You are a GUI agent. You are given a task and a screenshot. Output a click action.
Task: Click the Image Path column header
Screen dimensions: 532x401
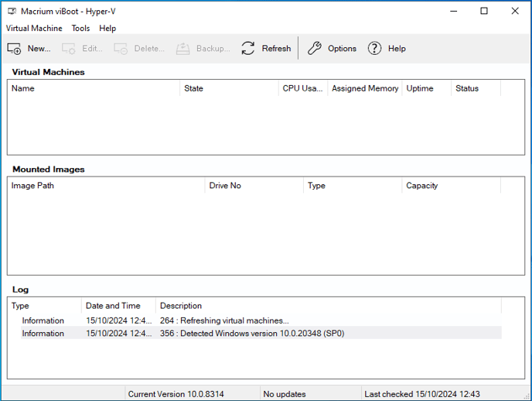pyautogui.click(x=106, y=185)
